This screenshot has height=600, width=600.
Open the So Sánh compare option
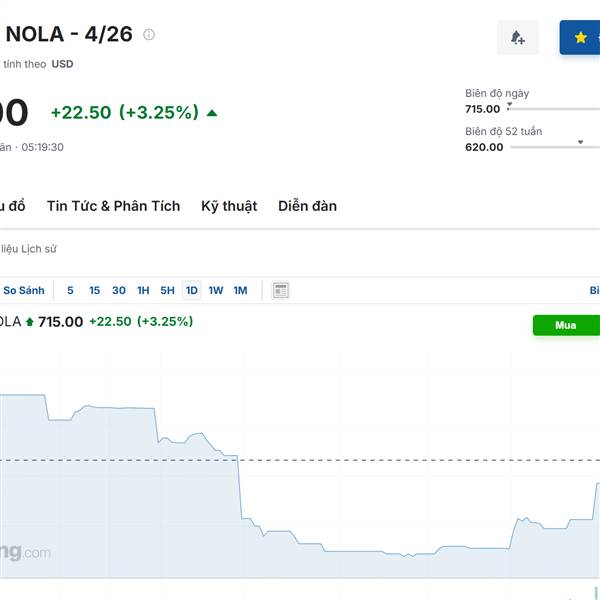click(24, 291)
